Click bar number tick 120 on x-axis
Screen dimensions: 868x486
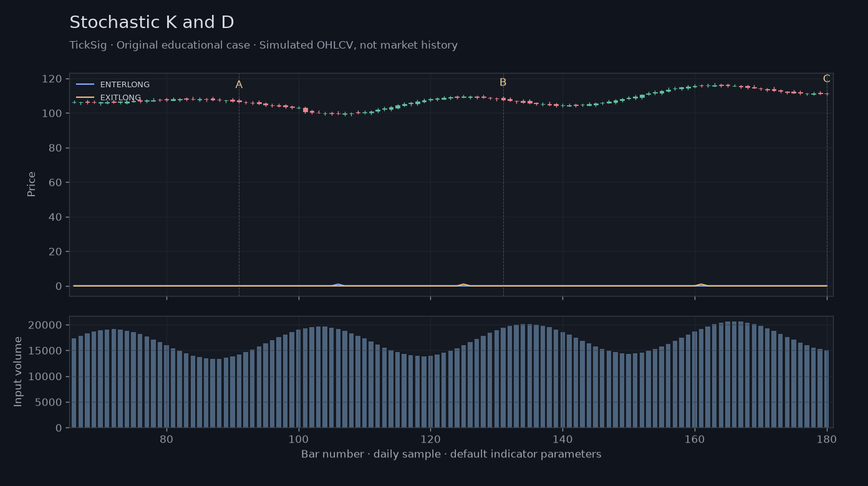[430, 439]
